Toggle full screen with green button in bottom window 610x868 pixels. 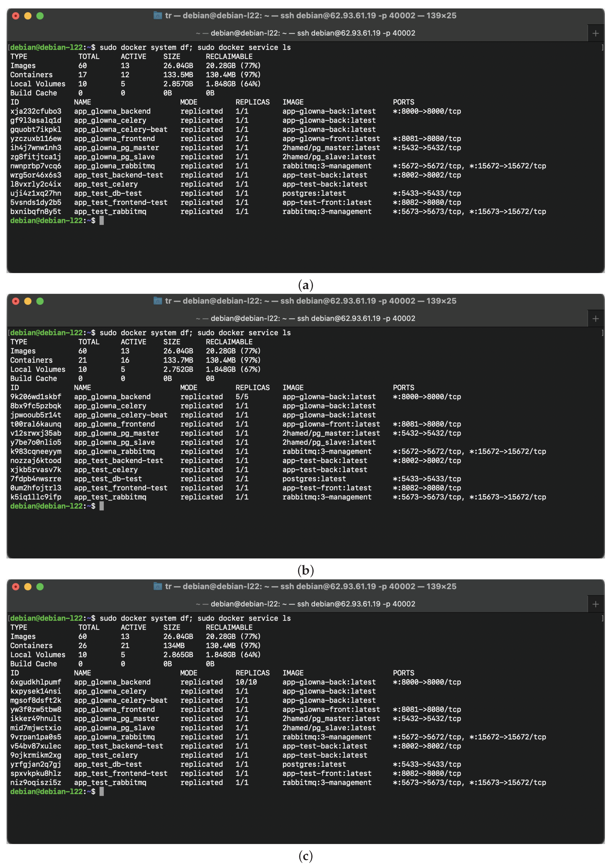40,587
